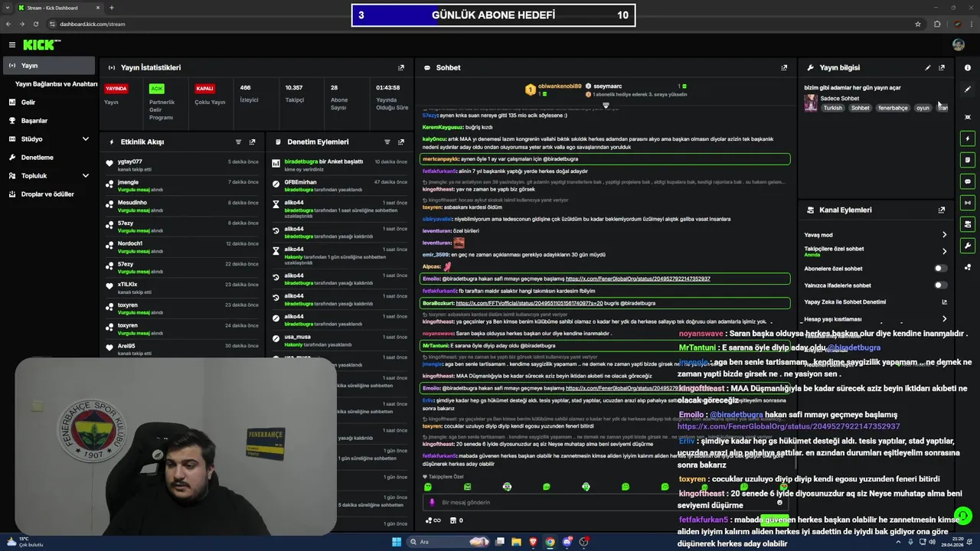Open the Windows Start menu
980x551 pixels.
click(x=396, y=542)
